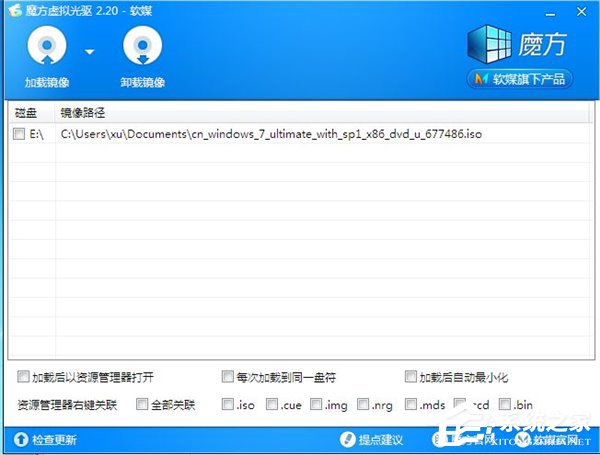
Task: Tick the checkbox for drive E:\
Action: pos(20,133)
